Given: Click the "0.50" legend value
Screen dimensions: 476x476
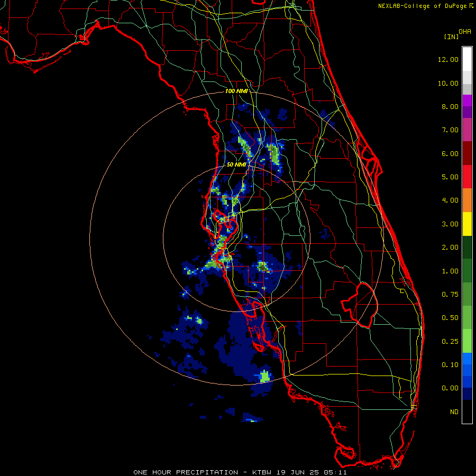Looking at the screenshot, I should 450,318.
